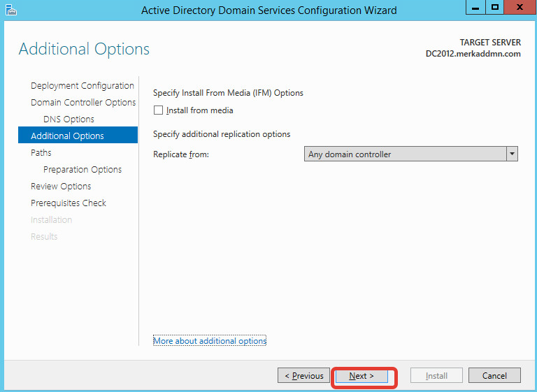Select DNS Options in sidebar
Image resolution: width=537 pixels, height=392 pixels.
69,119
